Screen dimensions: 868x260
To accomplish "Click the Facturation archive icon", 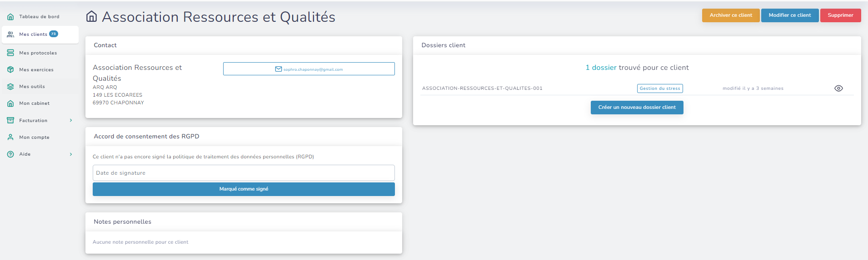I will pos(10,121).
